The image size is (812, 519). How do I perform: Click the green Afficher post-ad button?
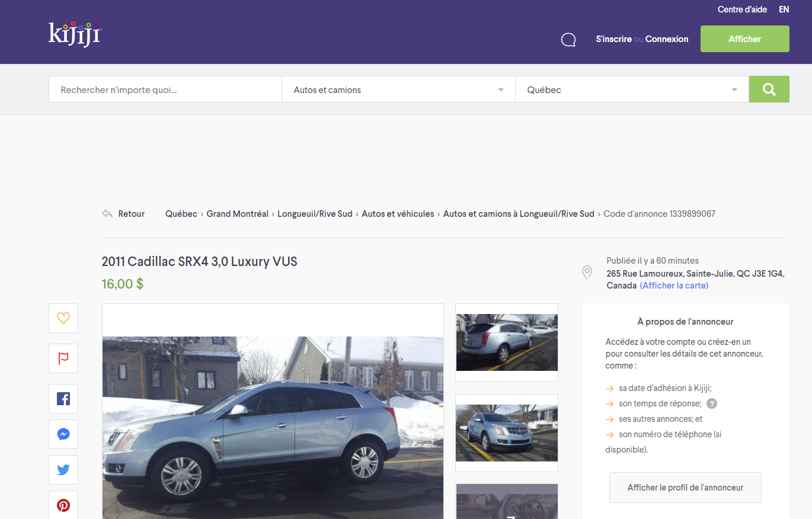745,39
